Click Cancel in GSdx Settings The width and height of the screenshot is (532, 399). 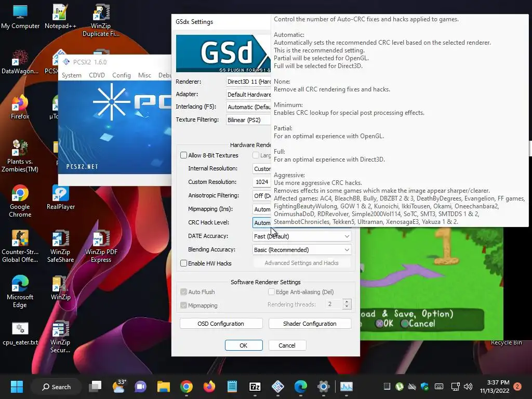287,345
